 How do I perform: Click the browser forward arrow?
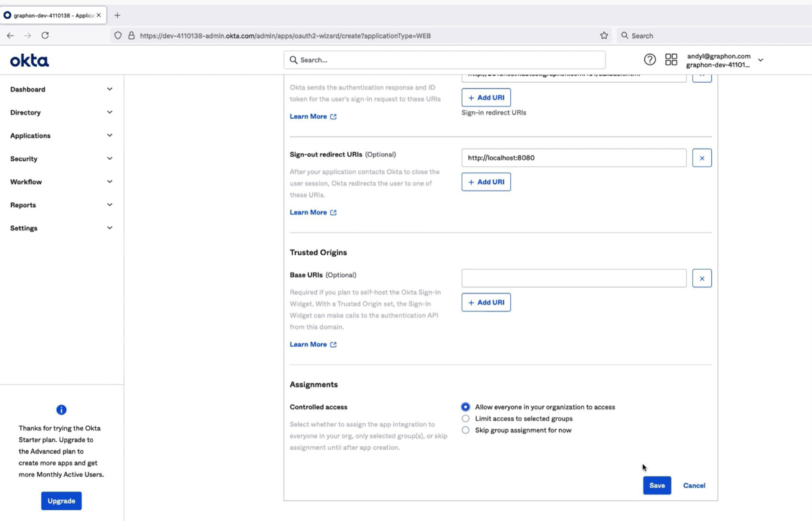(x=27, y=35)
